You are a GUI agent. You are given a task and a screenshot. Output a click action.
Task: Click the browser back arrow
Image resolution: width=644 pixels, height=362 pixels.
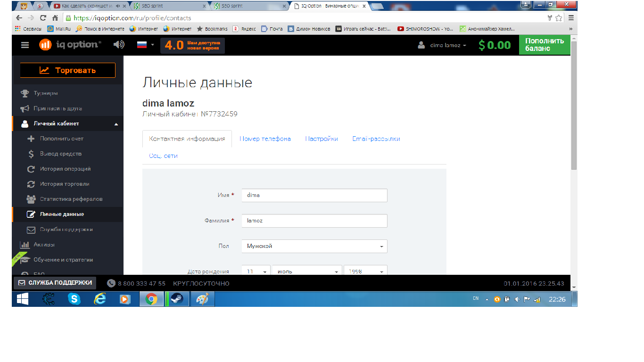pyautogui.click(x=19, y=18)
